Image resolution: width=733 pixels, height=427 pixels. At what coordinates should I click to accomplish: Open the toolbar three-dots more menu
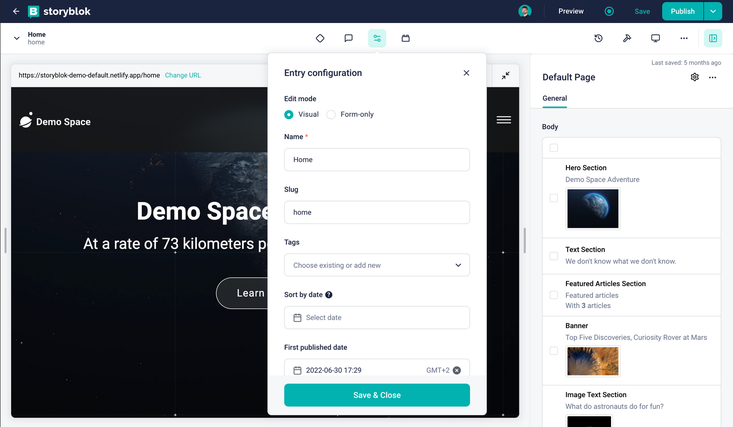pyautogui.click(x=684, y=38)
